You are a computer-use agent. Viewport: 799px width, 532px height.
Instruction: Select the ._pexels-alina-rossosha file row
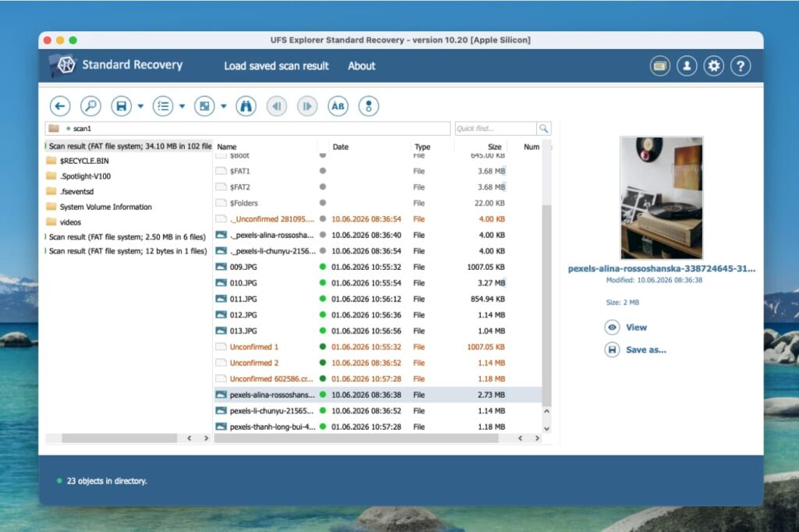coord(378,235)
